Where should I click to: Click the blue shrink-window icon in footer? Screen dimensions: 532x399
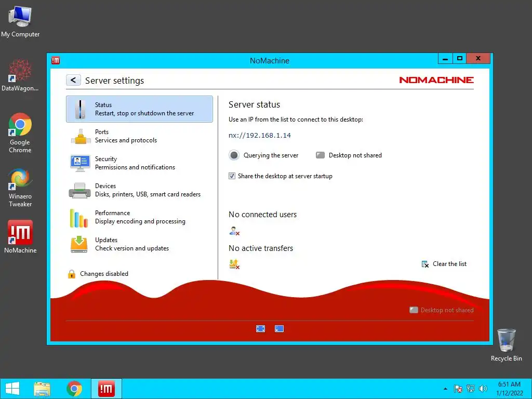click(x=279, y=328)
